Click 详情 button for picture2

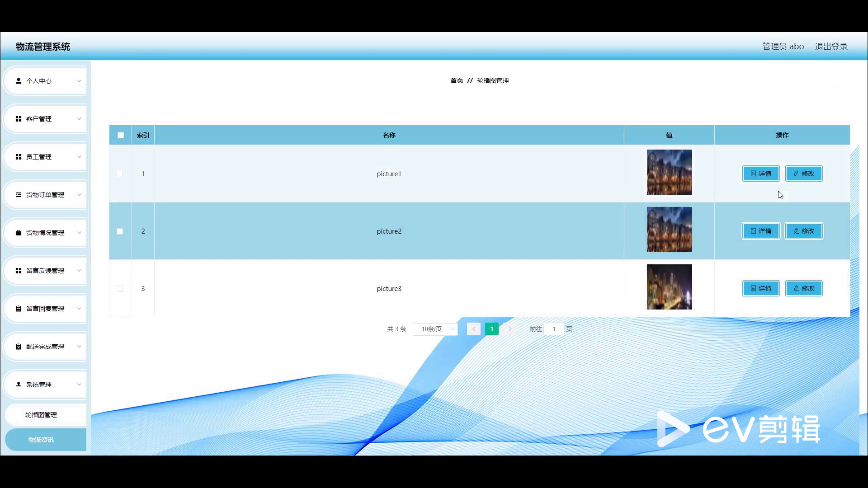tap(761, 231)
